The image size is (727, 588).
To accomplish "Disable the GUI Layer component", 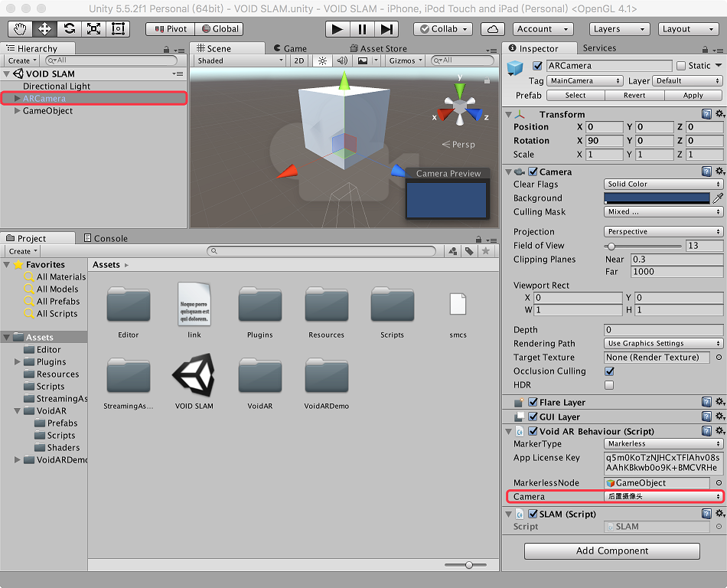I will click(533, 416).
